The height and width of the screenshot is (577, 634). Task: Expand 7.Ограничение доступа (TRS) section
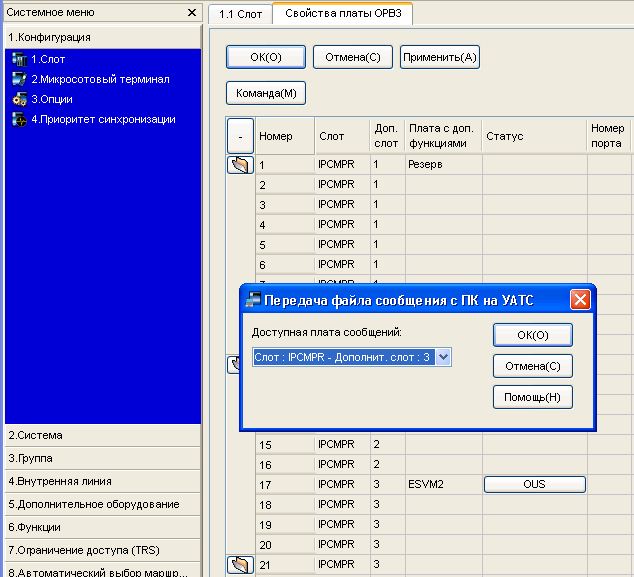point(103,550)
